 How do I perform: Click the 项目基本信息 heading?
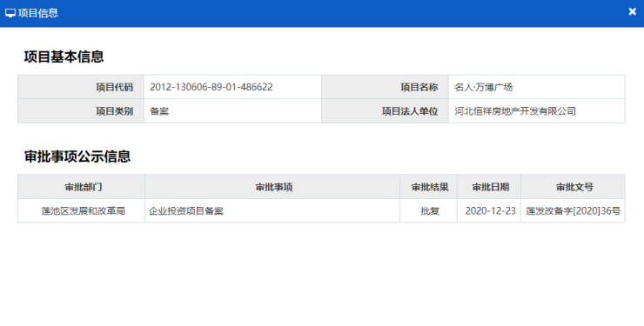coord(64,57)
